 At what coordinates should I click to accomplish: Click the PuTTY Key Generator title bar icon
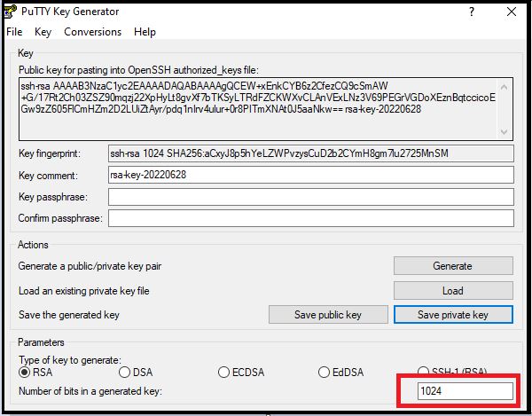[10, 11]
